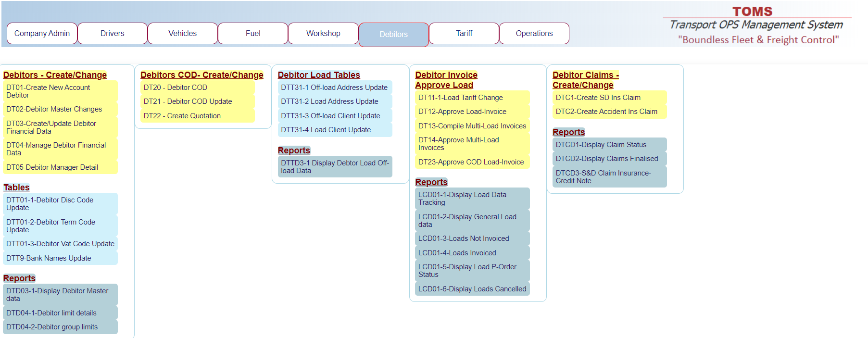This screenshot has height=338, width=868.
Task: Open DT02-Debitor Master Changes
Action: click(54, 109)
